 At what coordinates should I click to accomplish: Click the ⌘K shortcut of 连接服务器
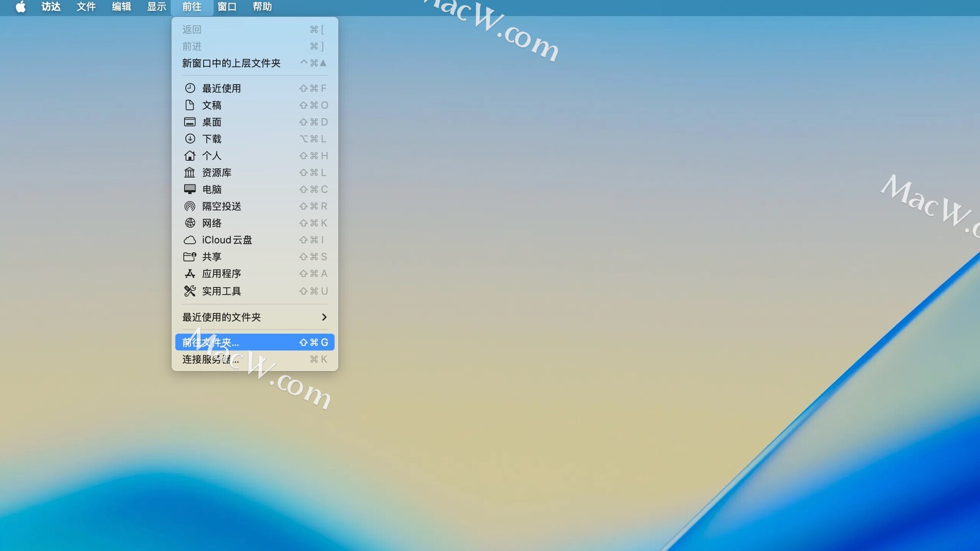(318, 359)
